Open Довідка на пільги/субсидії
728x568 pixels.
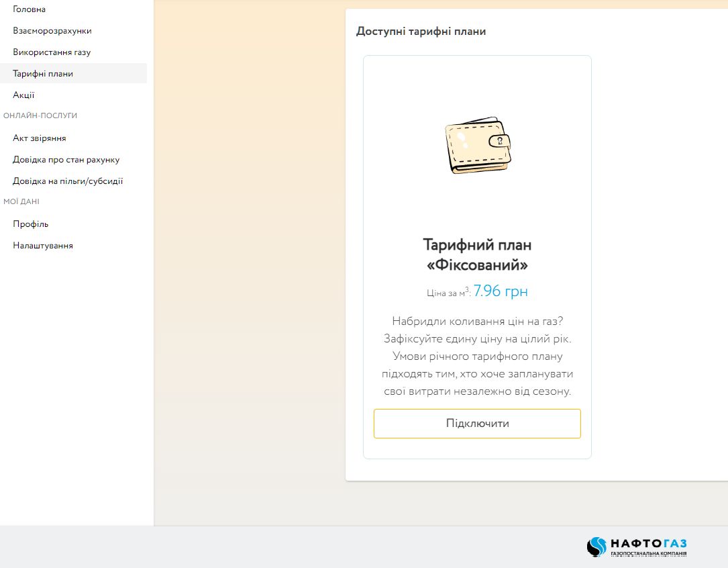coord(68,181)
